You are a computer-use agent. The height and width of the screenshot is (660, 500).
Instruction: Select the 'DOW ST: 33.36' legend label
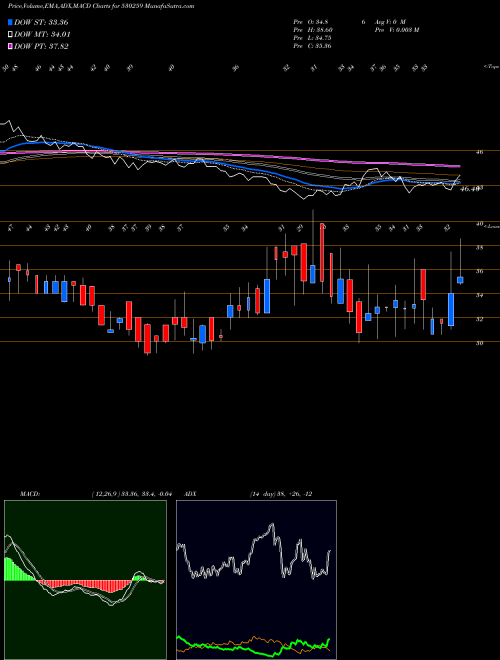[x=41, y=22]
